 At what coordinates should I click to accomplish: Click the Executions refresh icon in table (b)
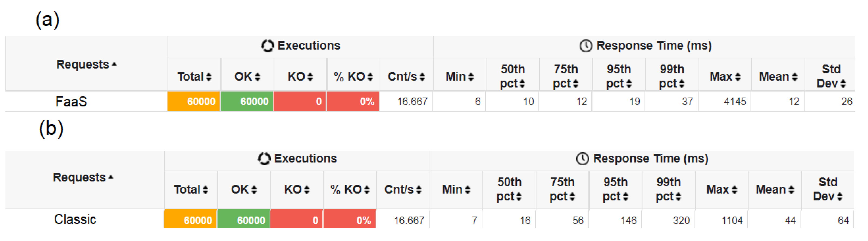tap(264, 159)
